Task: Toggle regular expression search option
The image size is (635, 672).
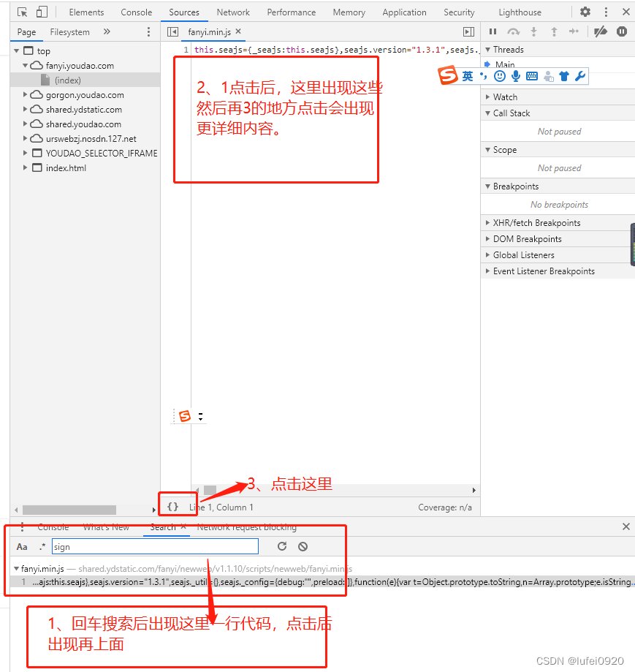Action: click(x=42, y=546)
